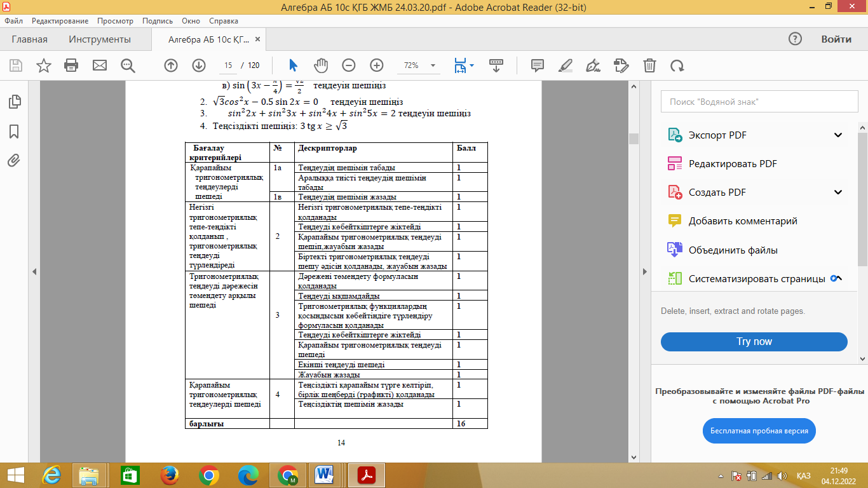Open the attachments paperclip panel
Image resolution: width=868 pixels, height=488 pixels.
coord(14,161)
